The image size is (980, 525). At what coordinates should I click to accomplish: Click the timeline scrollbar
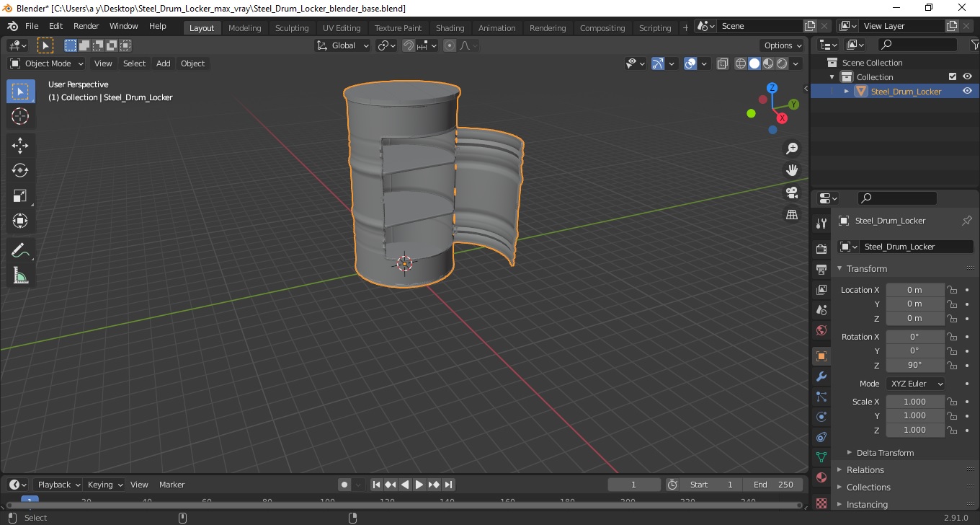[x=404, y=505]
